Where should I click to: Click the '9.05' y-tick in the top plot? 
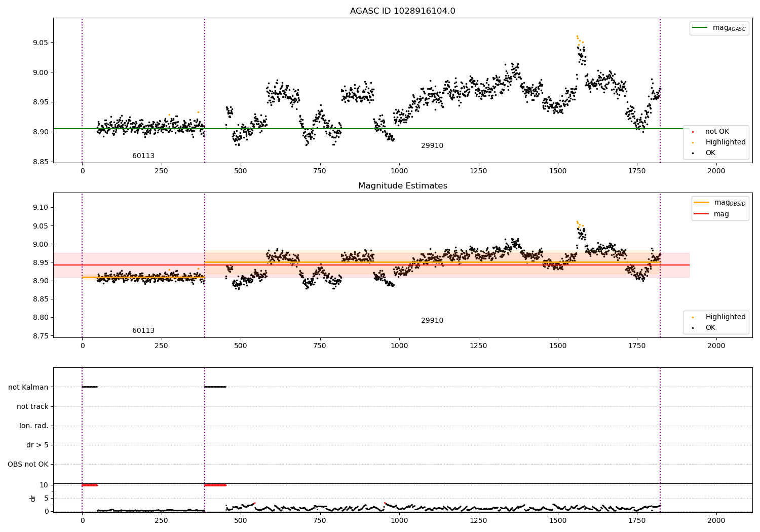(x=40, y=42)
